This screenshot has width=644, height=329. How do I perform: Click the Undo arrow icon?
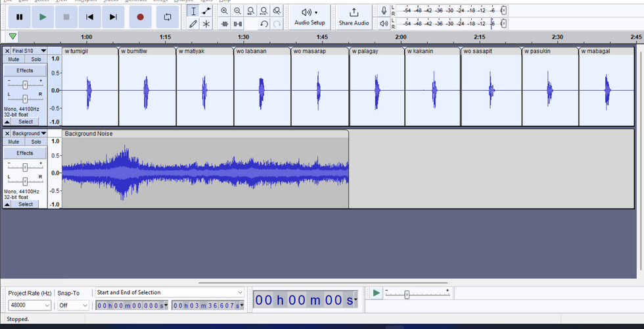click(x=264, y=24)
